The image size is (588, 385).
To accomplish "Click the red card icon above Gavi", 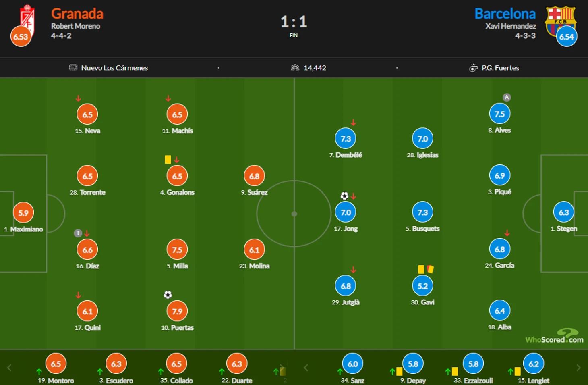I will pyautogui.click(x=430, y=269).
